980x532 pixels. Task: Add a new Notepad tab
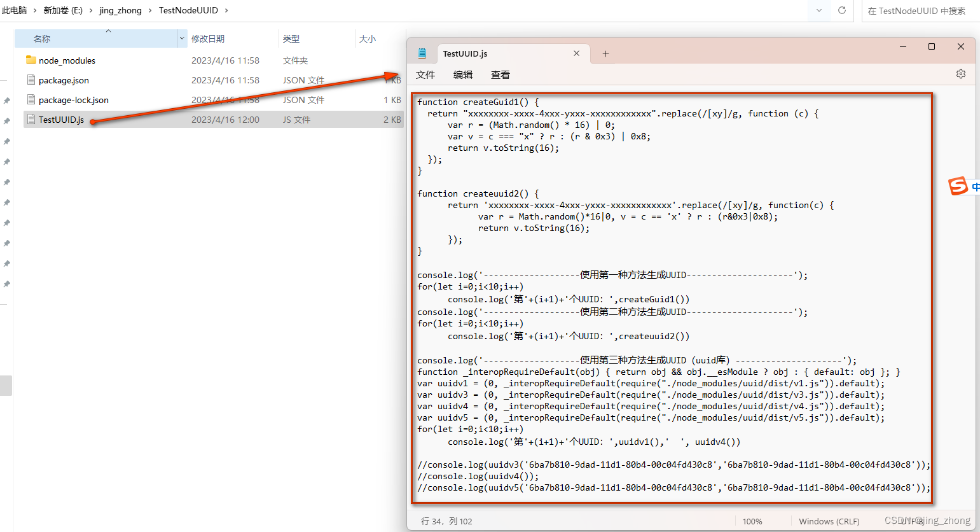point(605,53)
